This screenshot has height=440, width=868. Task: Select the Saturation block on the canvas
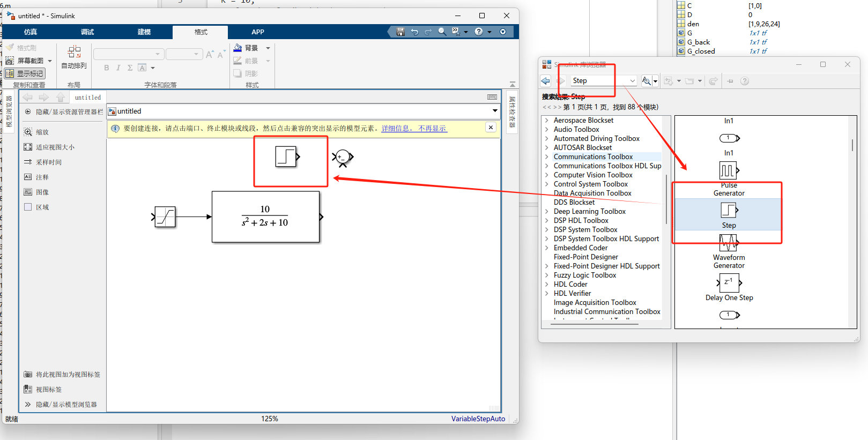165,217
